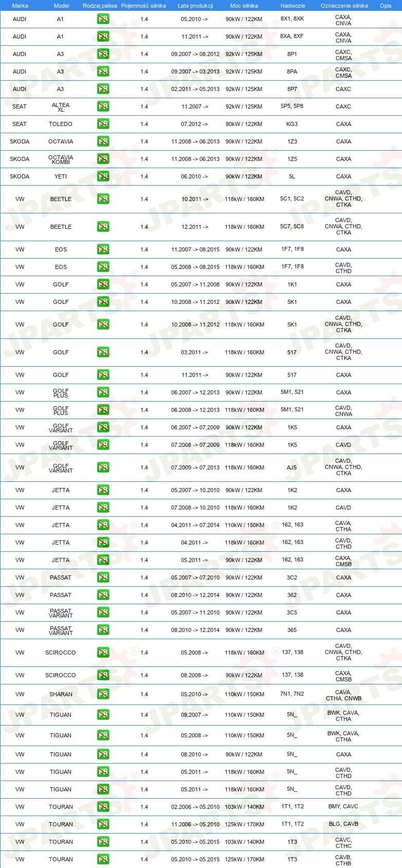Click fuel icon in SEAT TOLEDO row
The width and height of the screenshot is (402, 868).
(x=103, y=124)
